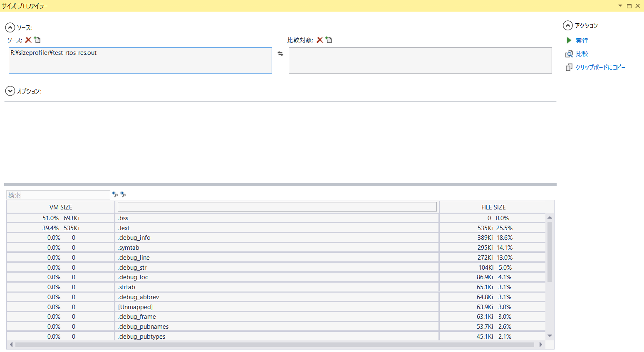
Task: Expand the オプション section
Action: click(10, 91)
